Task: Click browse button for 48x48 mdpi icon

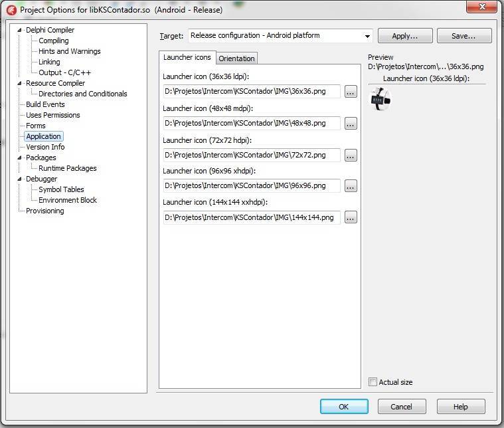Action: (x=351, y=124)
